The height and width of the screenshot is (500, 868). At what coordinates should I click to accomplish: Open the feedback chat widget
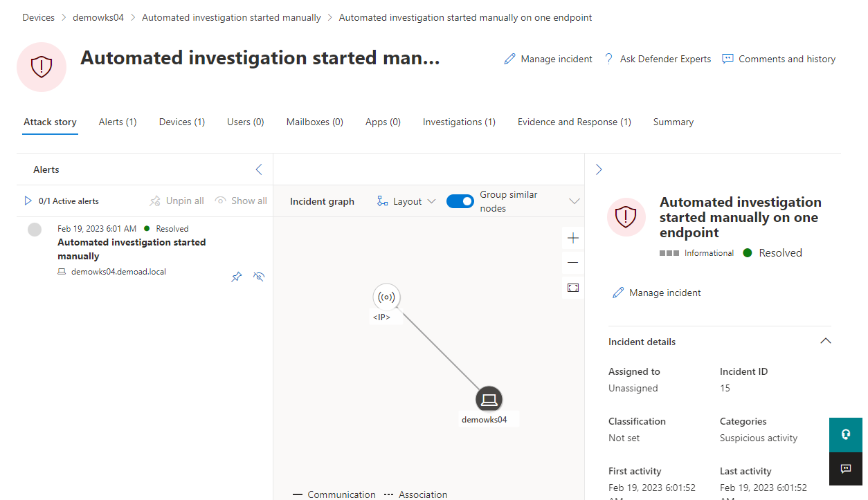tap(845, 469)
